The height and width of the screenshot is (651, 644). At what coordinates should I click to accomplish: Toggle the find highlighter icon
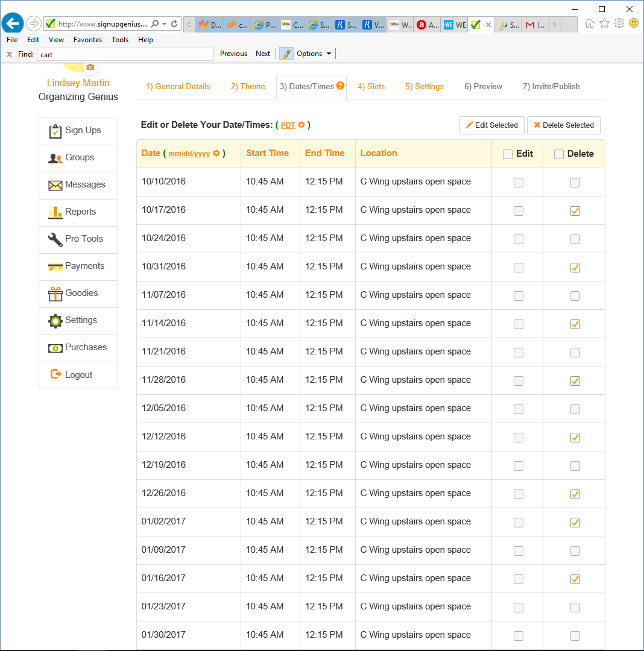click(x=286, y=54)
